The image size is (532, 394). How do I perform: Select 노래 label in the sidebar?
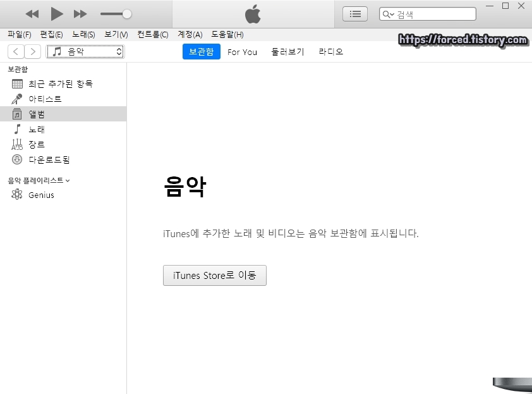coord(36,130)
